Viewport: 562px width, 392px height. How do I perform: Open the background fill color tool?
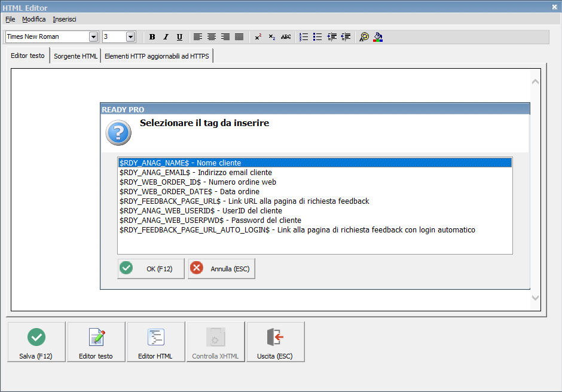pos(378,37)
